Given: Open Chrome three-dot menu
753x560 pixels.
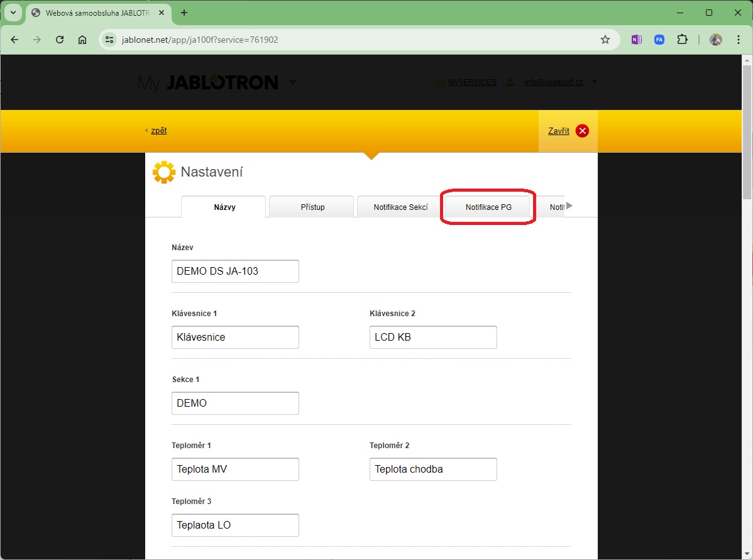Looking at the screenshot, I should 738,40.
